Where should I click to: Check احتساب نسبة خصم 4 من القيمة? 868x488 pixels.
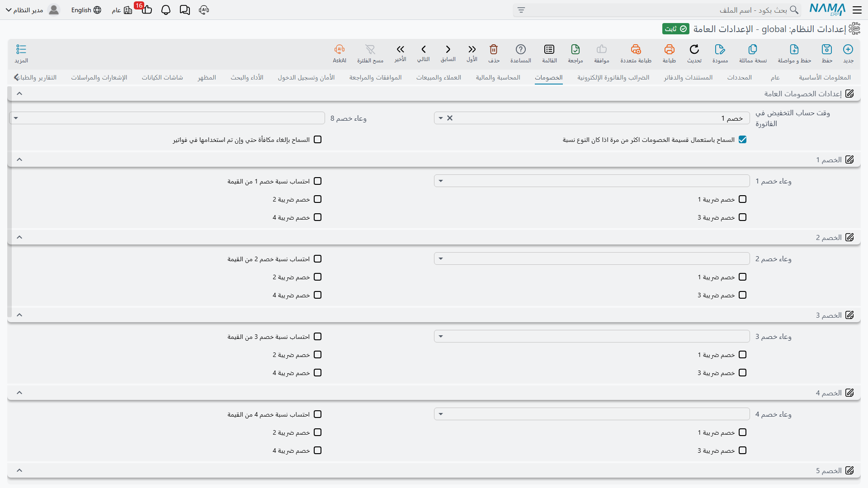[318, 414]
